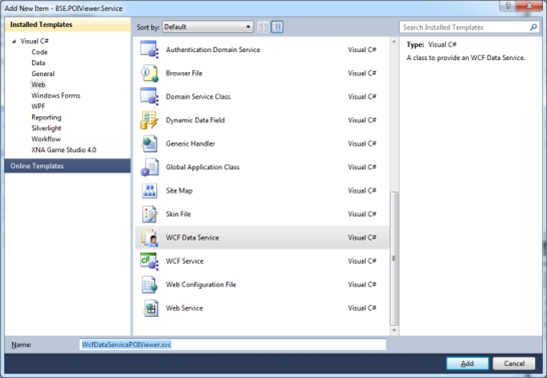Switch to medium icons view
The height and width of the screenshot is (378, 547).
pos(277,27)
